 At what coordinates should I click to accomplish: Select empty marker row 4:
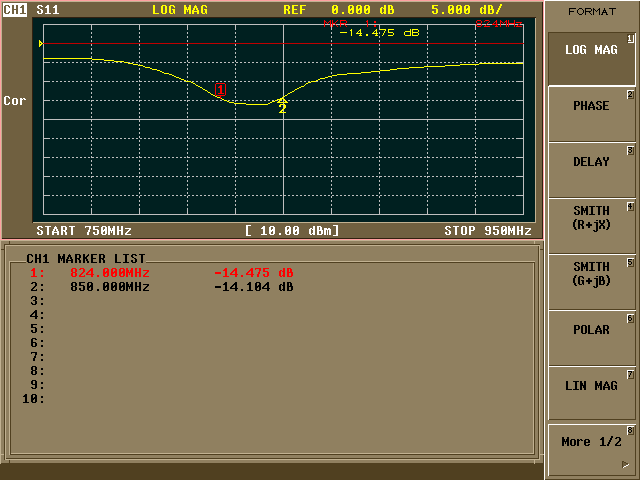[38, 315]
